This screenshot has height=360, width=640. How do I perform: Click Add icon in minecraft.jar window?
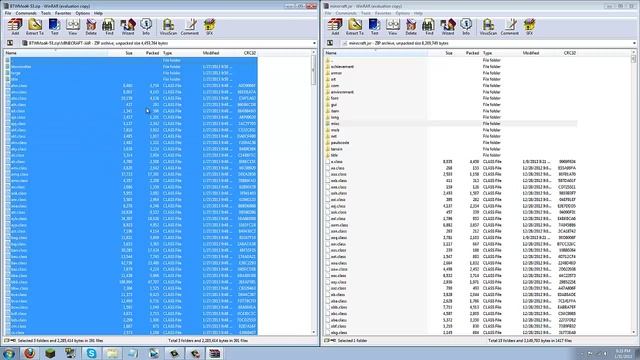point(335,27)
